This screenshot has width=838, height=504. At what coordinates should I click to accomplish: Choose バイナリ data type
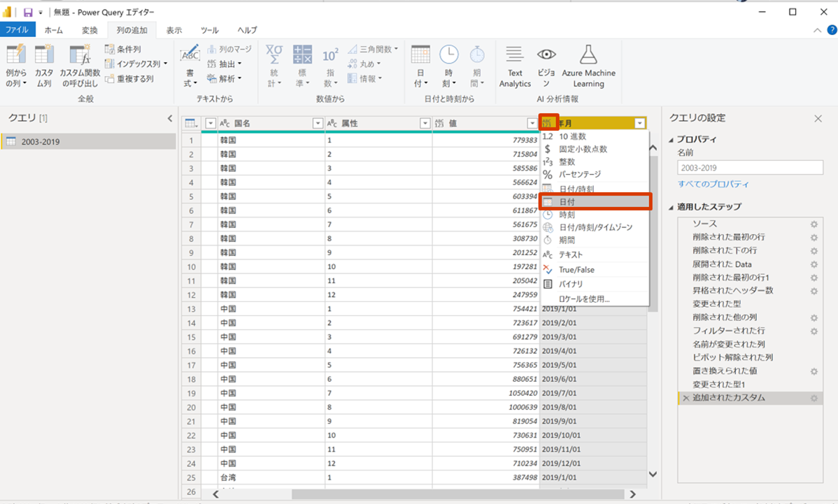(595, 284)
